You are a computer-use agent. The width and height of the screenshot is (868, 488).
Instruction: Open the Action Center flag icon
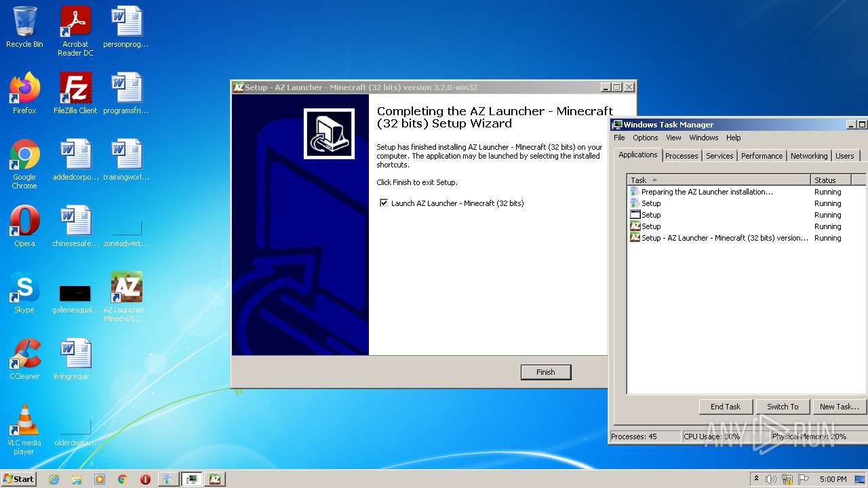[x=804, y=479]
